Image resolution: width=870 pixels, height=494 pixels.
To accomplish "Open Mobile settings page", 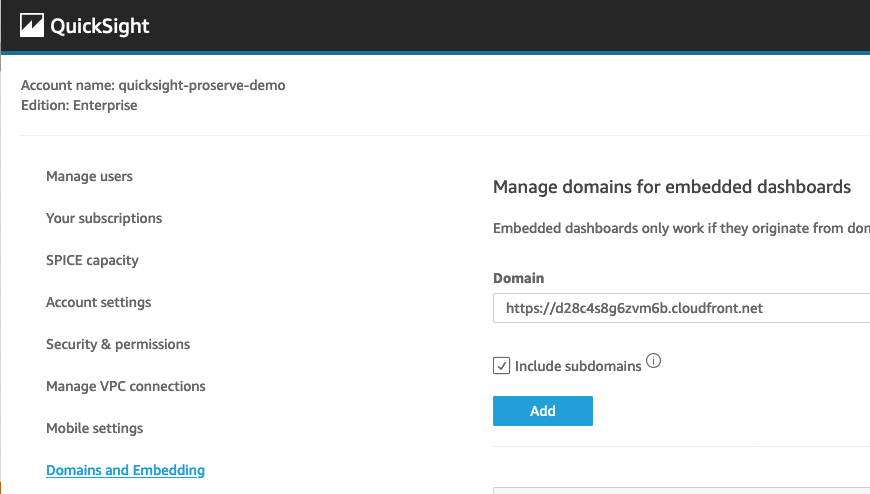I will [94, 428].
